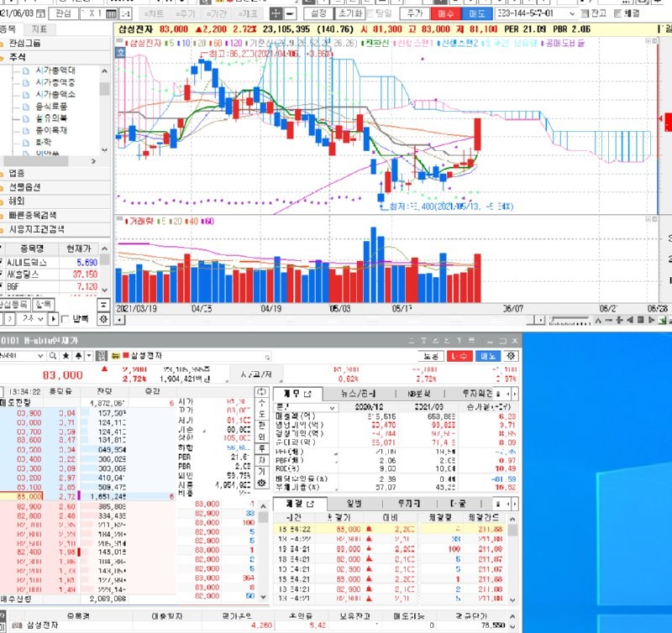Open the grid layout icon beside X 1
The height and width of the screenshot is (633, 672).
[111, 13]
